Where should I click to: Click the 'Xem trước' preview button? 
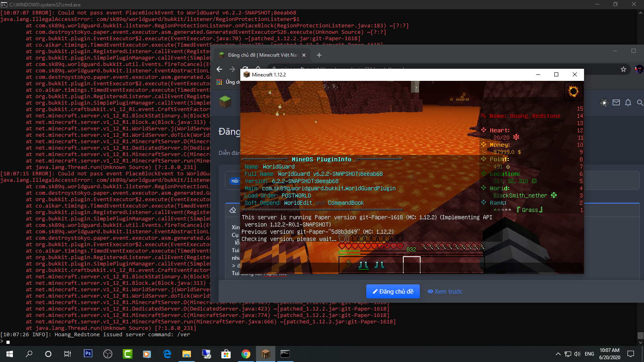[445, 292]
